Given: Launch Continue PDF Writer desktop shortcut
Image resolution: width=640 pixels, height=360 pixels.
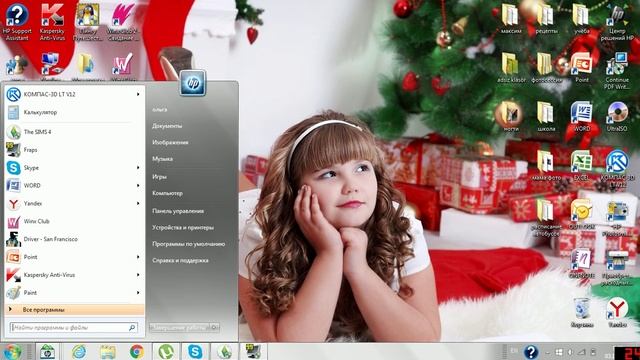Looking at the screenshot, I should pos(617,70).
